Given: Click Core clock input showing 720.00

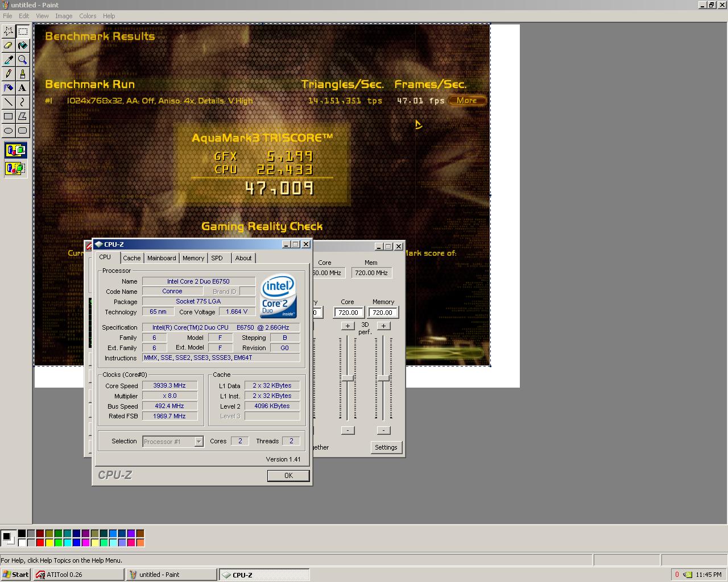Looking at the screenshot, I should (x=348, y=313).
